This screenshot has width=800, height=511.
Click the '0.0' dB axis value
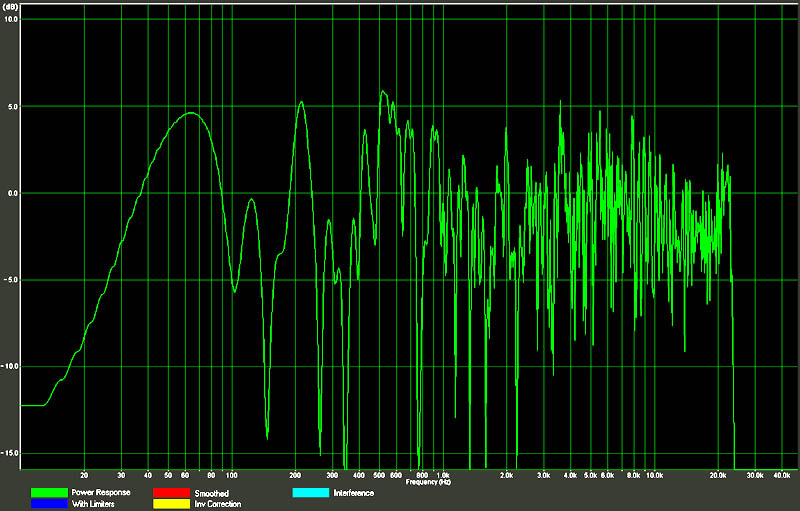click(12, 193)
